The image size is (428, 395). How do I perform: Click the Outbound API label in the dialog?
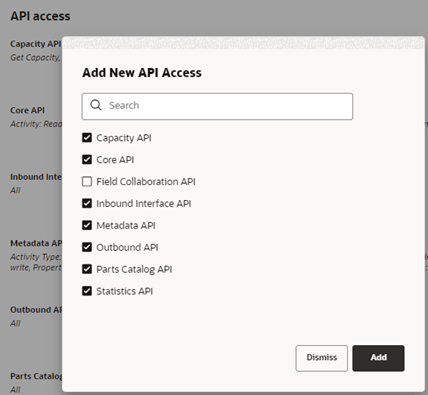(127, 247)
